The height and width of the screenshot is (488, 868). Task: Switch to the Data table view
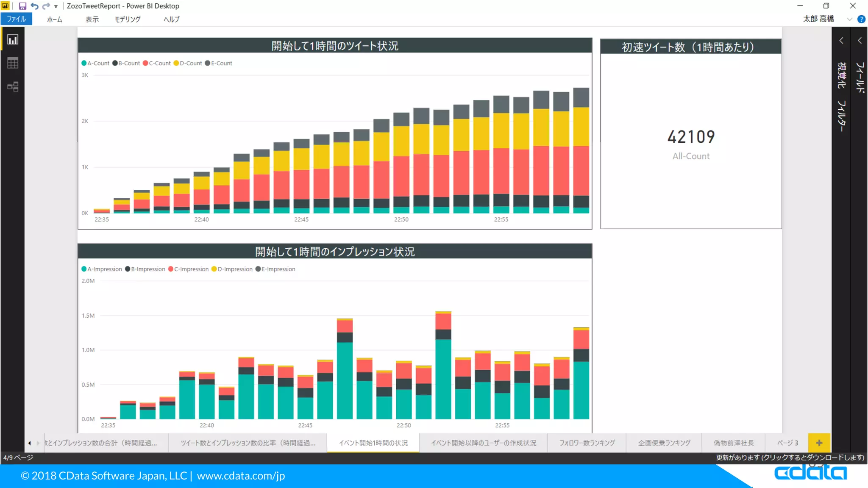(13, 63)
